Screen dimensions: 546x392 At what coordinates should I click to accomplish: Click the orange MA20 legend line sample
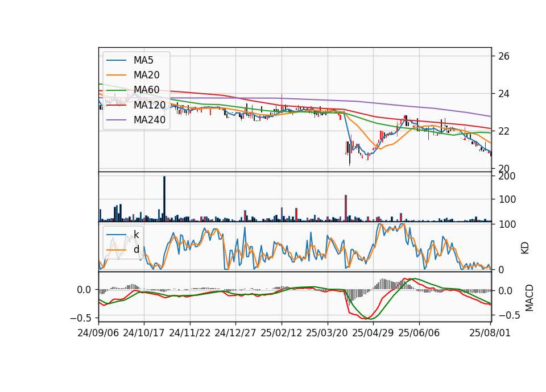click(x=116, y=75)
